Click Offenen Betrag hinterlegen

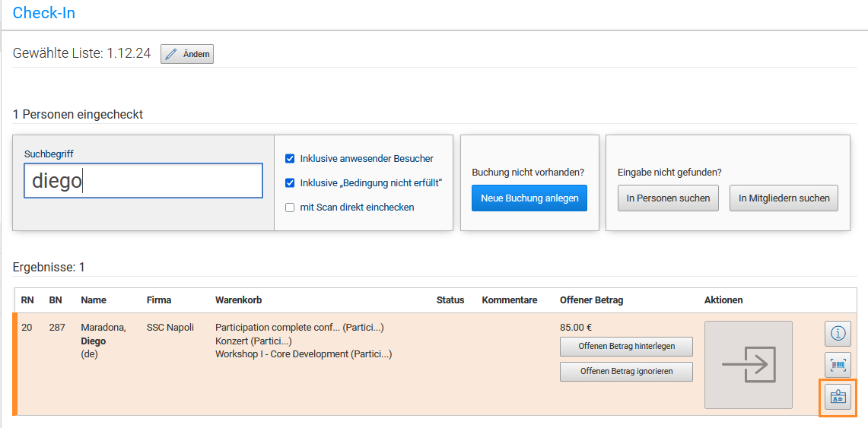[x=627, y=346]
